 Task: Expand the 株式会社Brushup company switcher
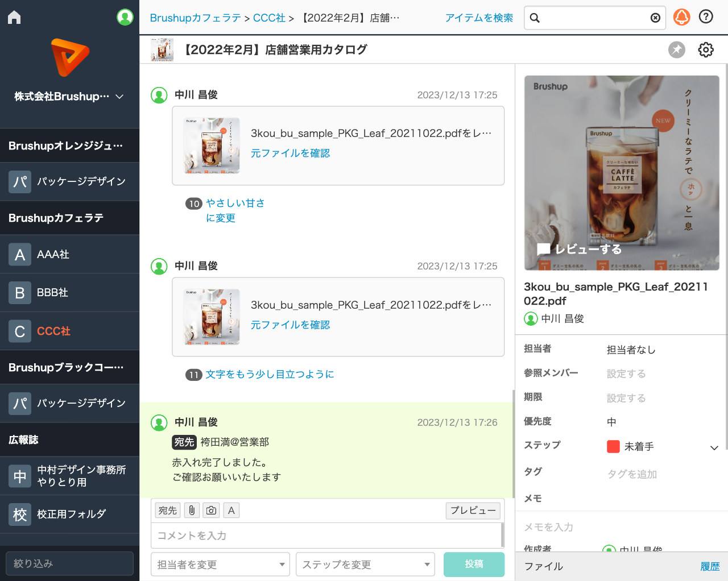click(x=69, y=97)
